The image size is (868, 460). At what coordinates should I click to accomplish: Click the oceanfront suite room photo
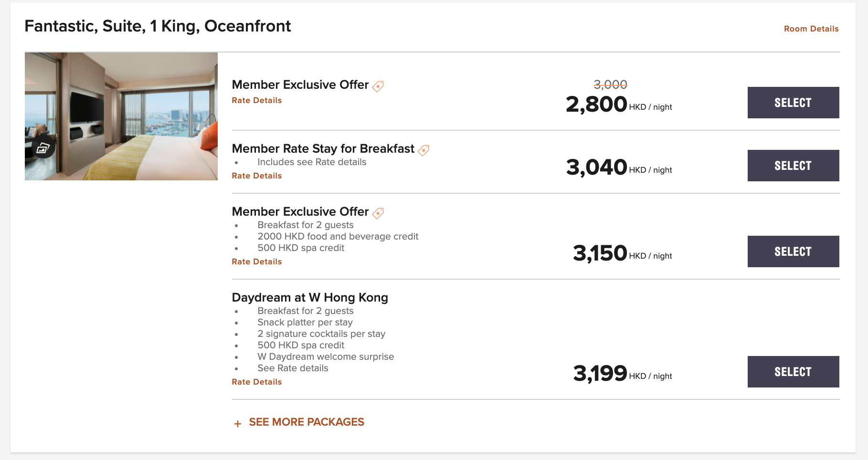[121, 116]
